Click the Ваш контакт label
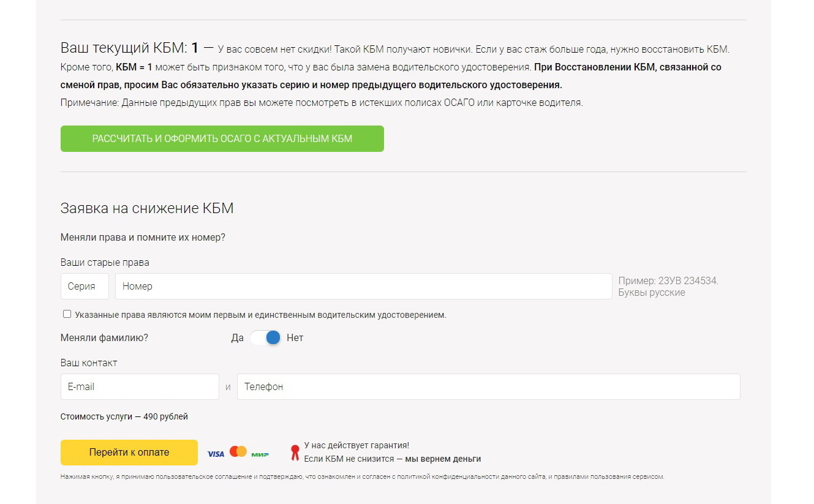 point(89,363)
